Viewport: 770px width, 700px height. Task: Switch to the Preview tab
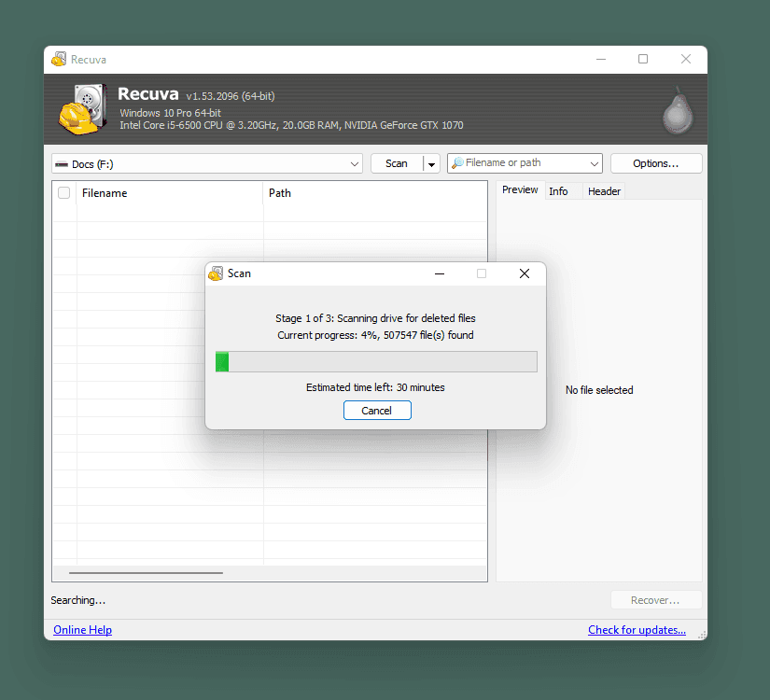click(x=520, y=190)
